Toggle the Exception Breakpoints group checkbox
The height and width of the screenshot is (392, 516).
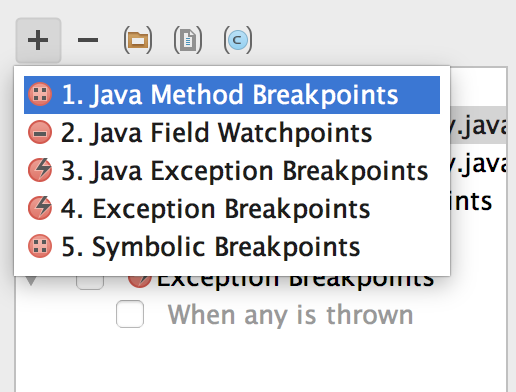90,283
